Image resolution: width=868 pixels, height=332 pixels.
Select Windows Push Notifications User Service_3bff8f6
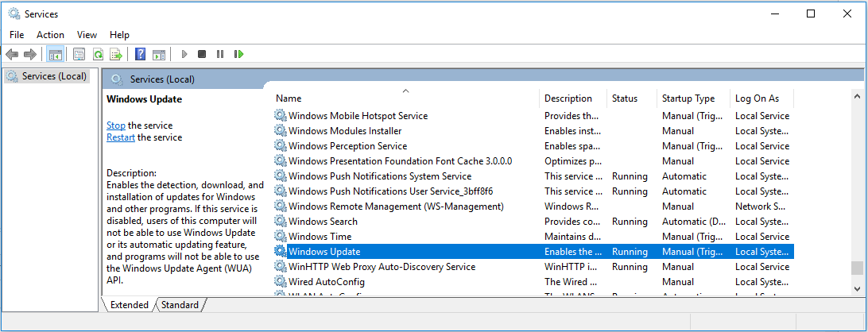(x=391, y=191)
